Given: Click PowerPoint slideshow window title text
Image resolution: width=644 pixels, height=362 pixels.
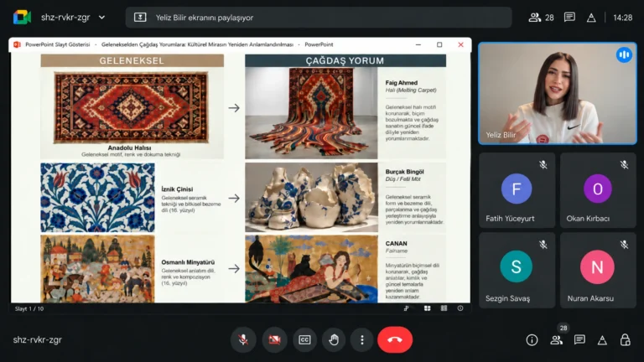Looking at the screenshot, I should [179, 44].
